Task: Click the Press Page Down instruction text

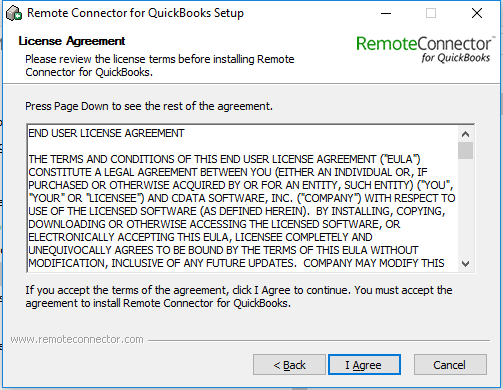Action: coord(149,106)
